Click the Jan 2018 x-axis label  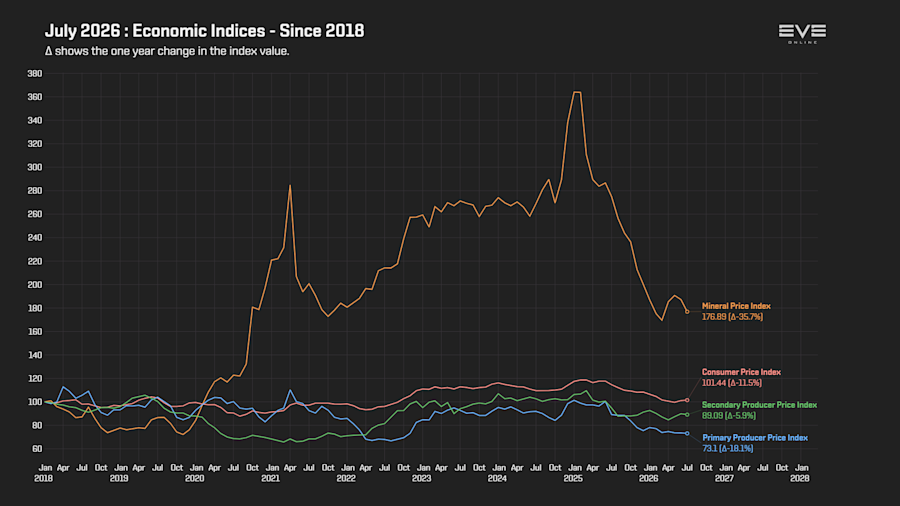[x=44, y=473]
